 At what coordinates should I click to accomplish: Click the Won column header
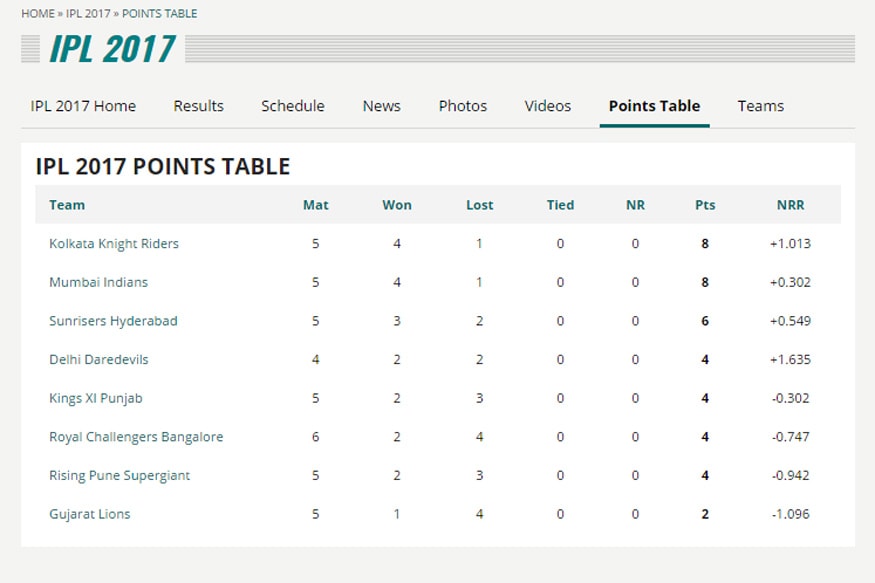[397, 205]
